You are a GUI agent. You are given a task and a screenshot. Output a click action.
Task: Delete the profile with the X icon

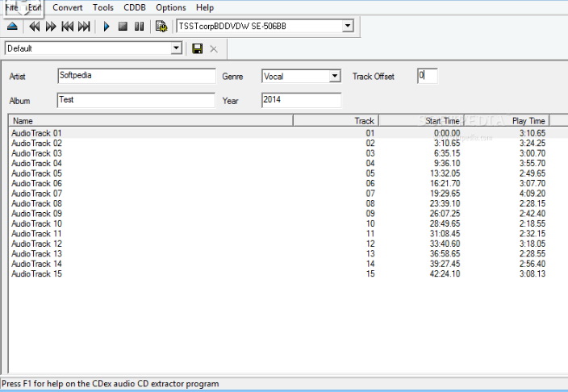pyautogui.click(x=214, y=49)
